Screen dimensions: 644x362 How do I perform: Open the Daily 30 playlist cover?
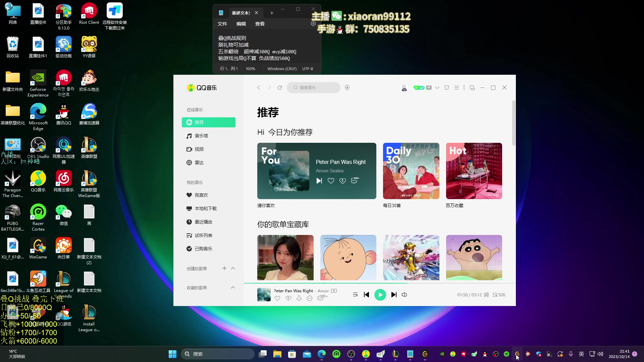(411, 171)
